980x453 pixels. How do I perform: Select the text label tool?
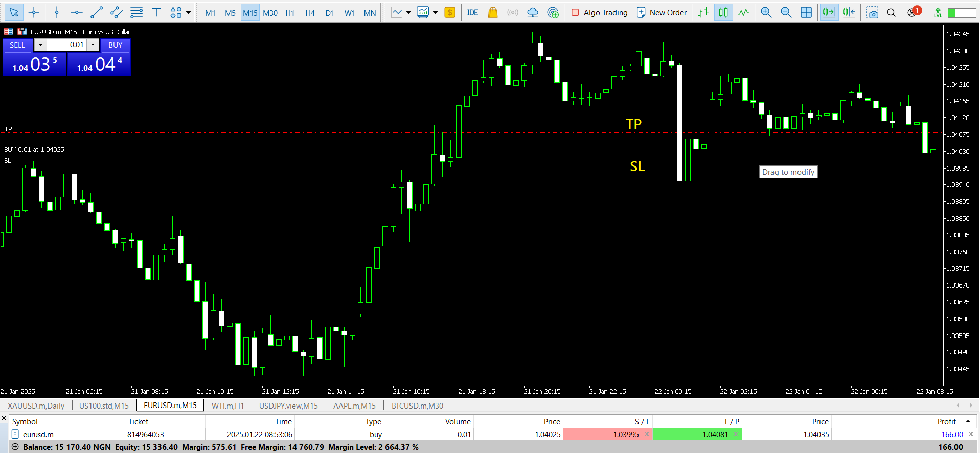click(156, 13)
